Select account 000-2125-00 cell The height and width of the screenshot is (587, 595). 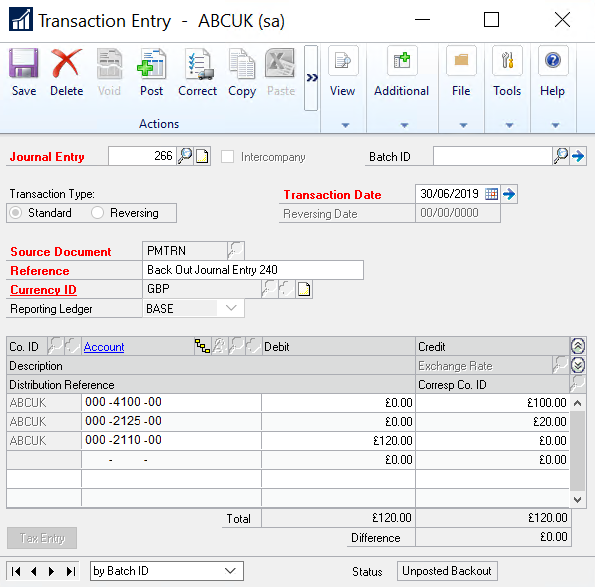[171, 421]
